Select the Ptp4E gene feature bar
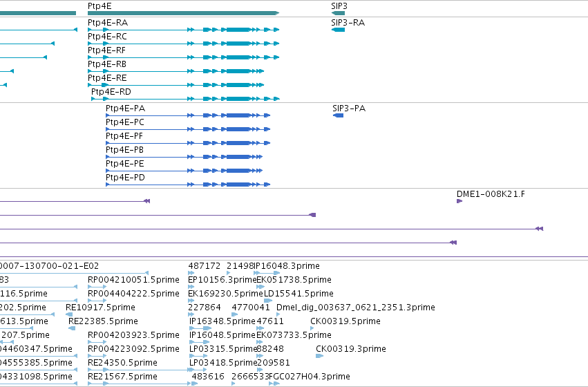 pos(183,13)
